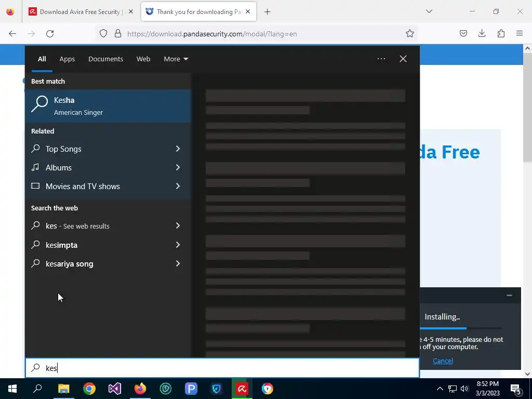This screenshot has height=399, width=532.
Task: Select the Web search filter tab
Action: pos(143,59)
